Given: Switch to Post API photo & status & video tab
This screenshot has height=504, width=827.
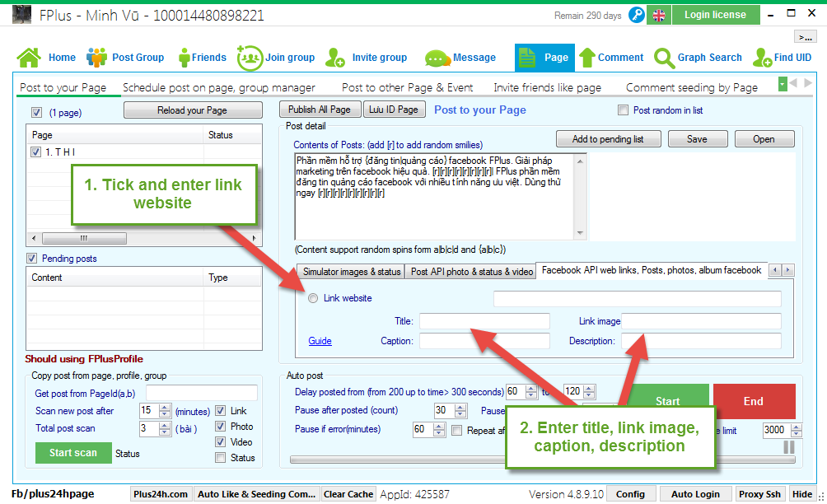Looking at the screenshot, I should (x=471, y=272).
